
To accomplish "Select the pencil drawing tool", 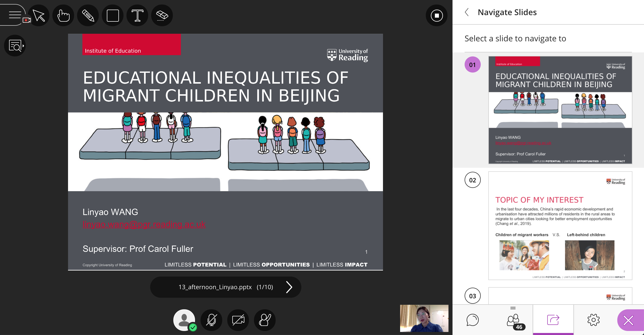I will pyautogui.click(x=88, y=16).
